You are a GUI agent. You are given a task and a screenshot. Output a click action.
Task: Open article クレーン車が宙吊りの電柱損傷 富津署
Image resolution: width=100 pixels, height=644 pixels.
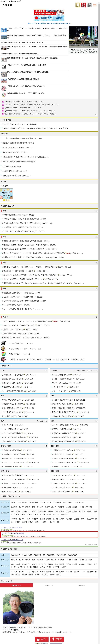point(15,309)
